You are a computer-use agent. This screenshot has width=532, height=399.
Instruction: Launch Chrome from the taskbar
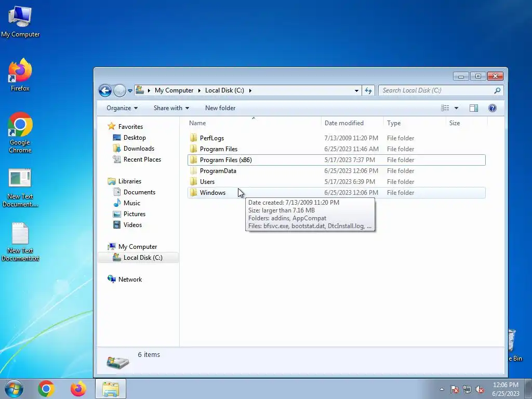46,389
